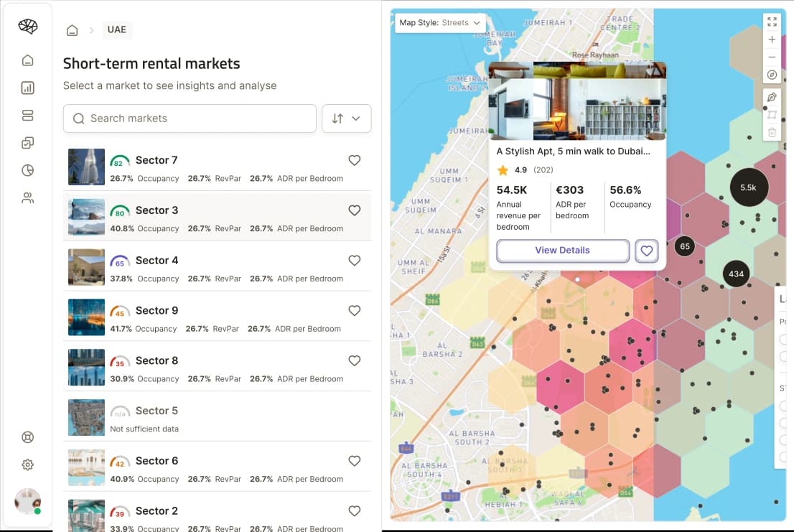Toggle favorite heart for Sector 4

tap(354, 261)
